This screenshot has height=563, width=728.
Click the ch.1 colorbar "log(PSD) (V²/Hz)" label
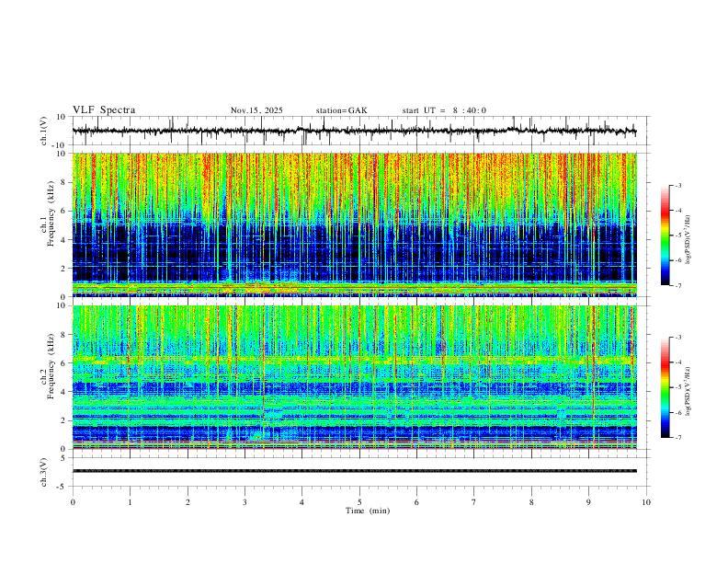688,240
